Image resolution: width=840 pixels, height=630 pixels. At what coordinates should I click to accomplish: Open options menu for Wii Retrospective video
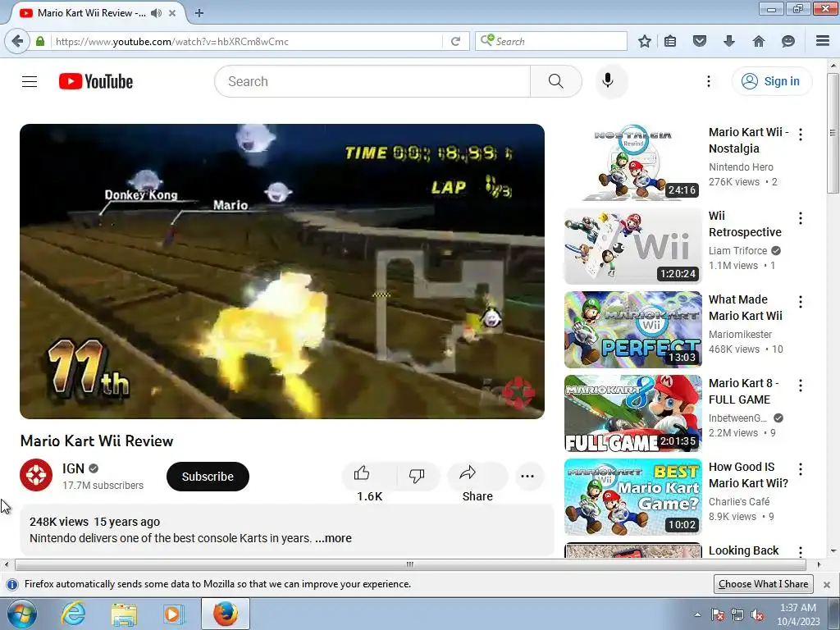[x=801, y=218]
